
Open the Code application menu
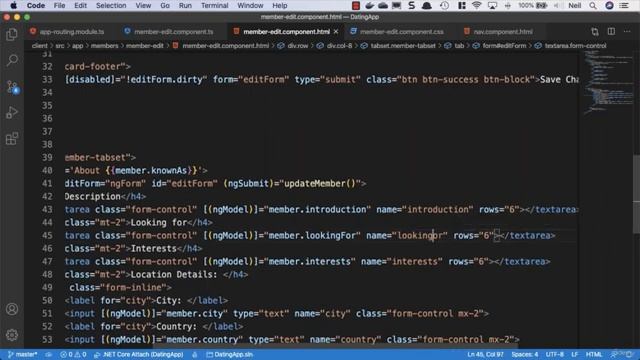[x=36, y=5]
